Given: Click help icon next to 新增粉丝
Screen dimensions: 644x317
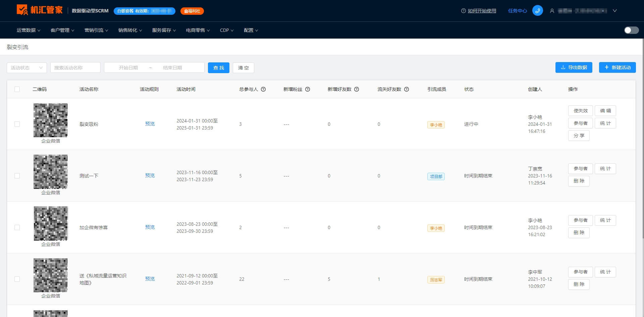Looking at the screenshot, I should (308, 89).
